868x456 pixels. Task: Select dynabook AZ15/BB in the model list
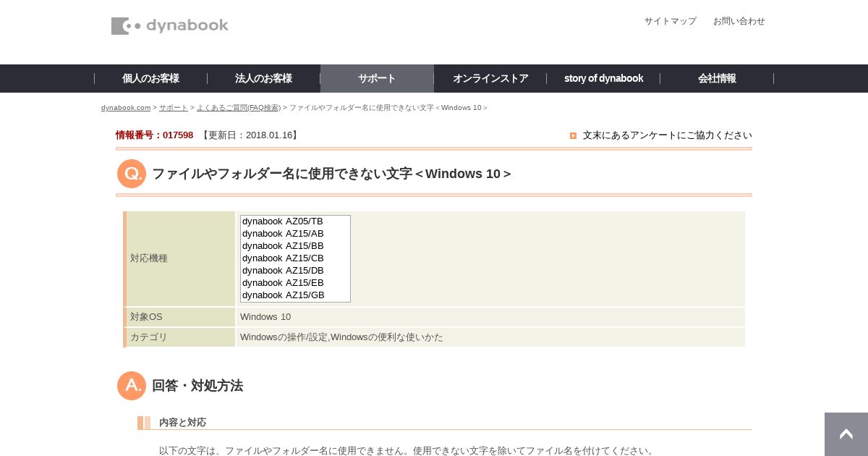click(x=295, y=246)
